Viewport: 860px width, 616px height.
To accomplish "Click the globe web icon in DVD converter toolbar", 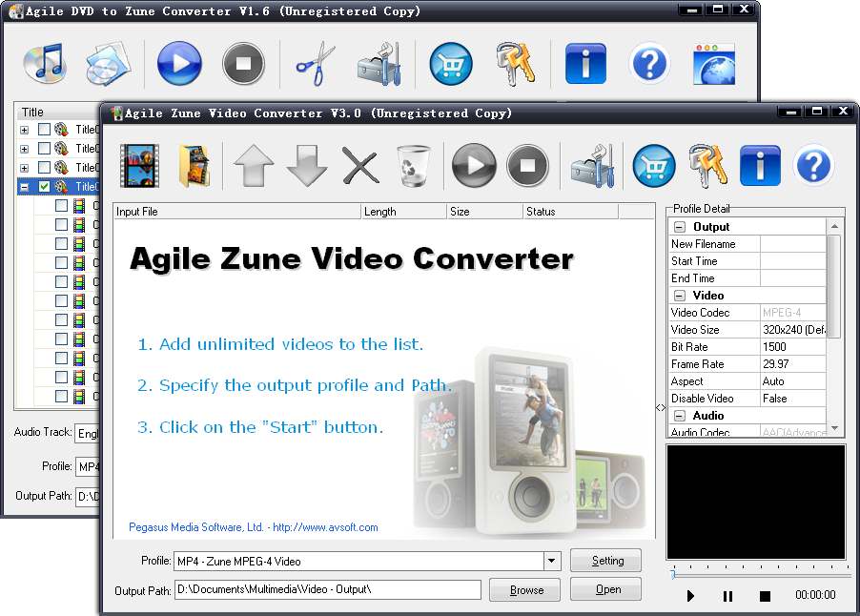I will click(714, 64).
